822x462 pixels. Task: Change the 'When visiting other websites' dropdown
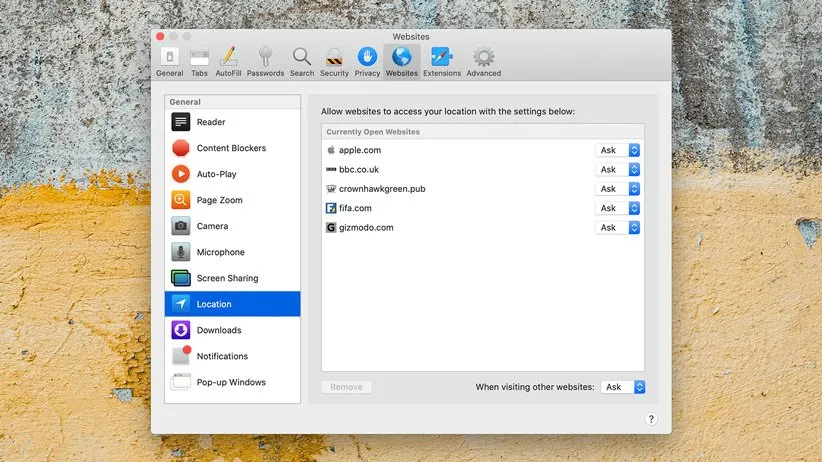click(624, 387)
